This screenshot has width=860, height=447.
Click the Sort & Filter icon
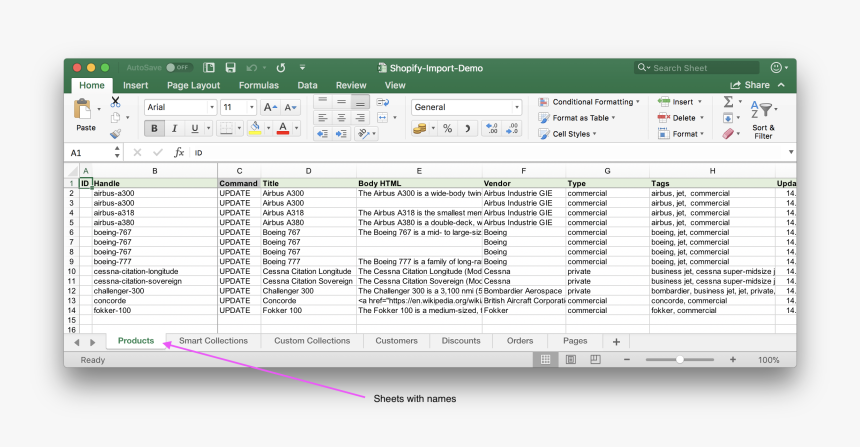(764, 112)
